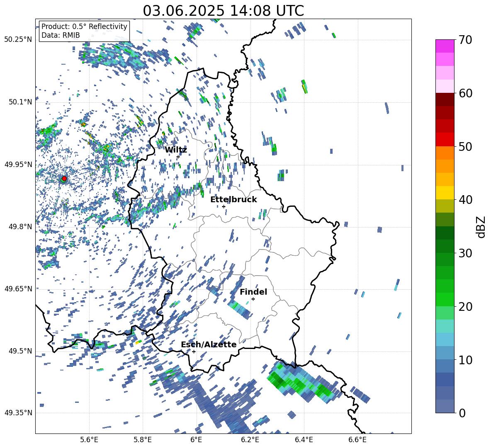
Task: Click the 6.2°E longitude label
Action: pyautogui.click(x=250, y=440)
